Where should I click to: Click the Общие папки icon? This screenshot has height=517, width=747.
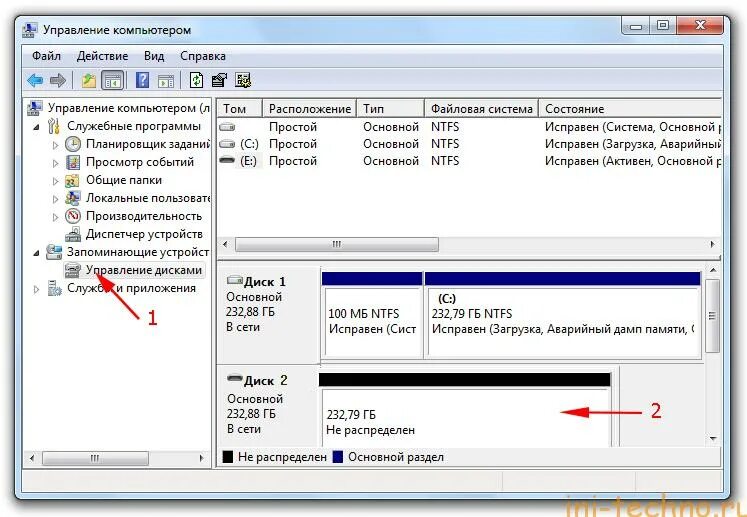click(72, 180)
